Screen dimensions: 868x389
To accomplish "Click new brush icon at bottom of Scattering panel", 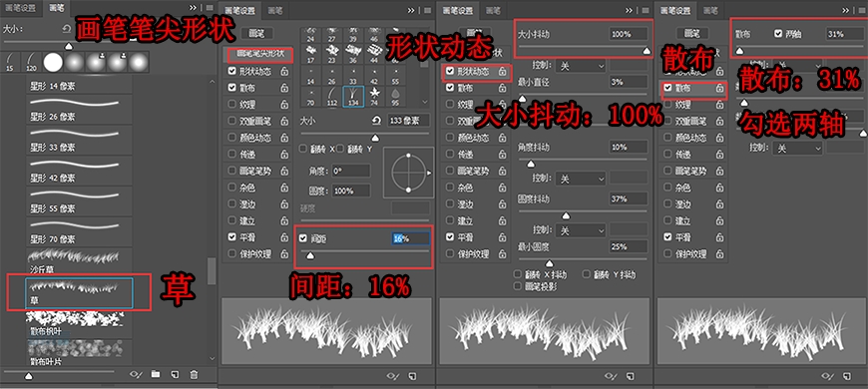I will (847, 377).
